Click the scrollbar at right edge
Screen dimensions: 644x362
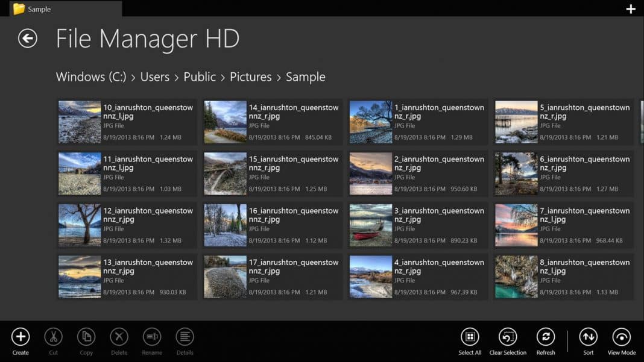pos(642,122)
